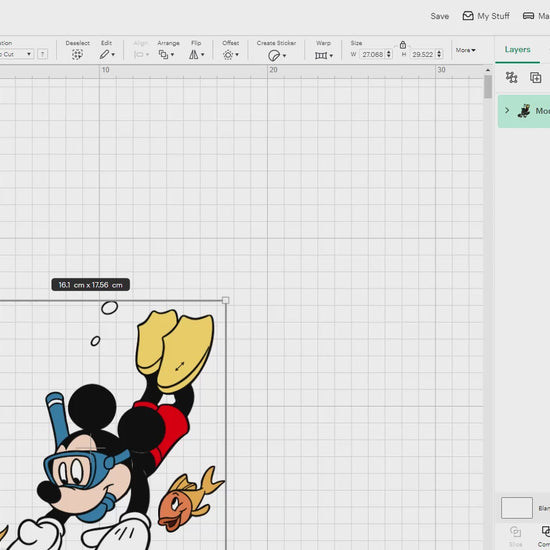Viewport: 550px width, 550px height.
Task: Click the Flip icon
Action: (196, 55)
